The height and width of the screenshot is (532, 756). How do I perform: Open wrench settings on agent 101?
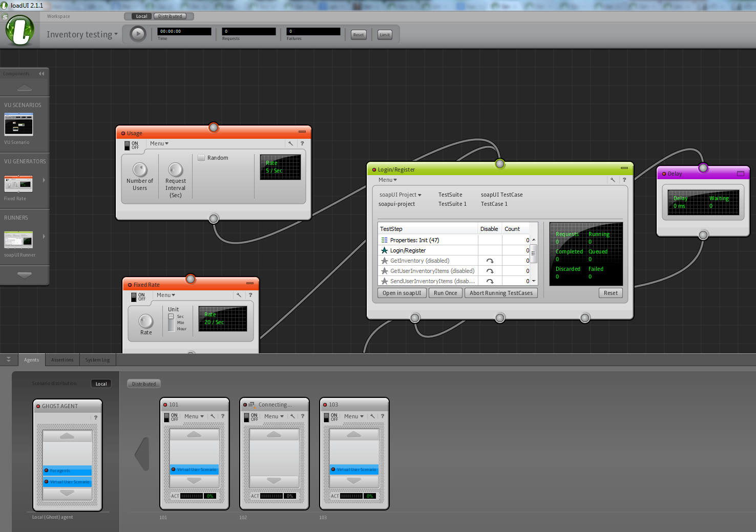[x=213, y=416]
